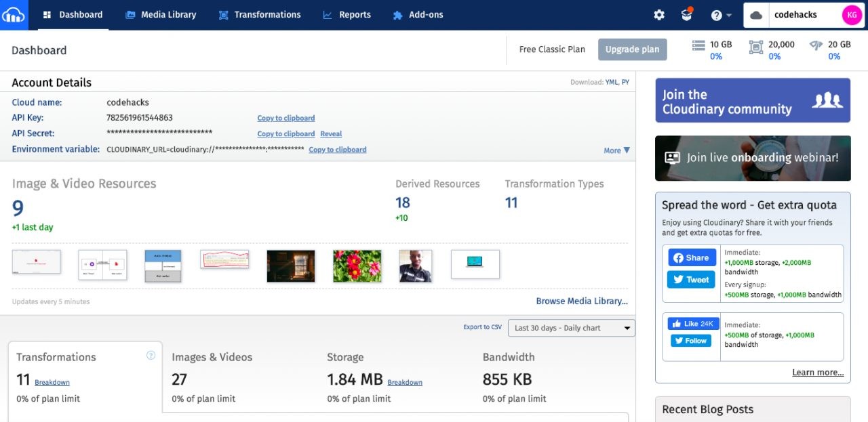The image size is (868, 422).
Task: Go to the Reports tab
Action: pyautogui.click(x=347, y=15)
